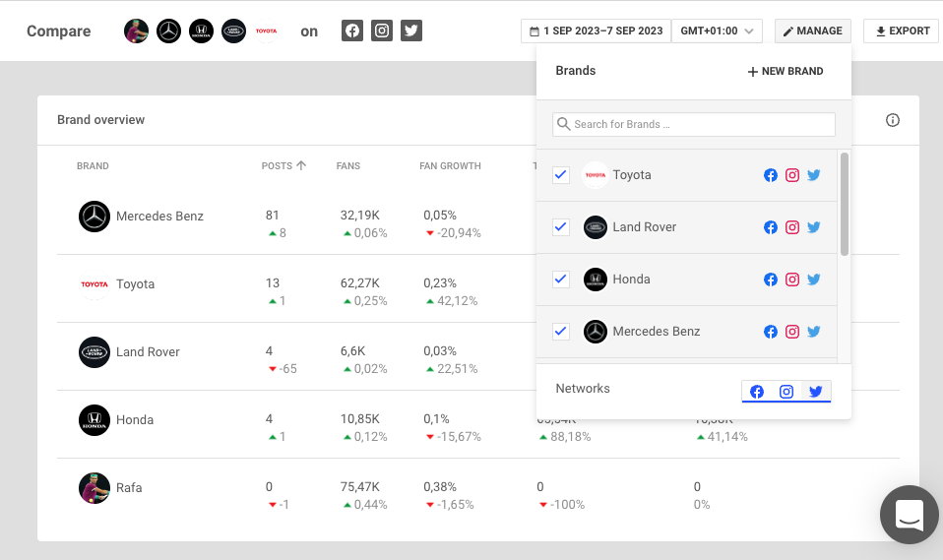The width and height of the screenshot is (943, 560).
Task: Click the Toyota brand name in overview table
Action: point(135,283)
